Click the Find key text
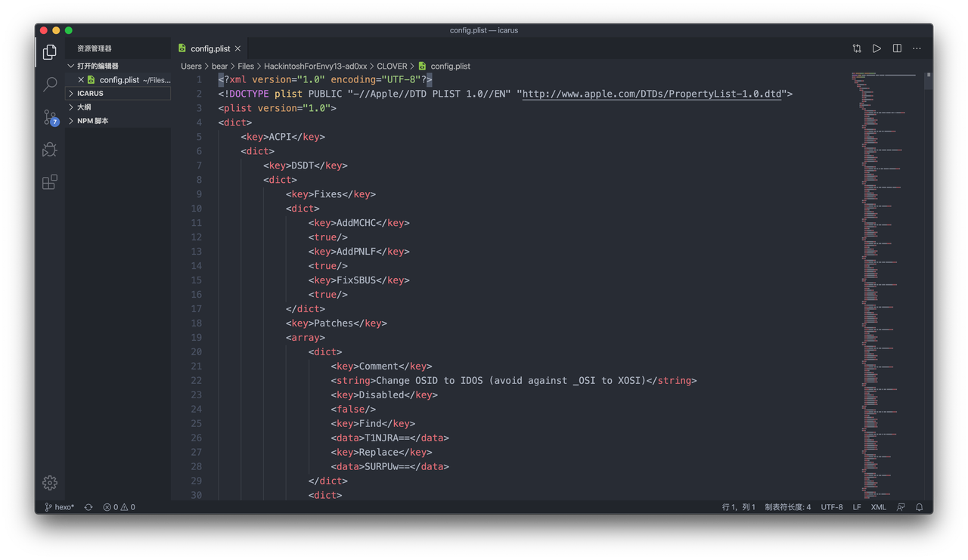 [371, 424]
